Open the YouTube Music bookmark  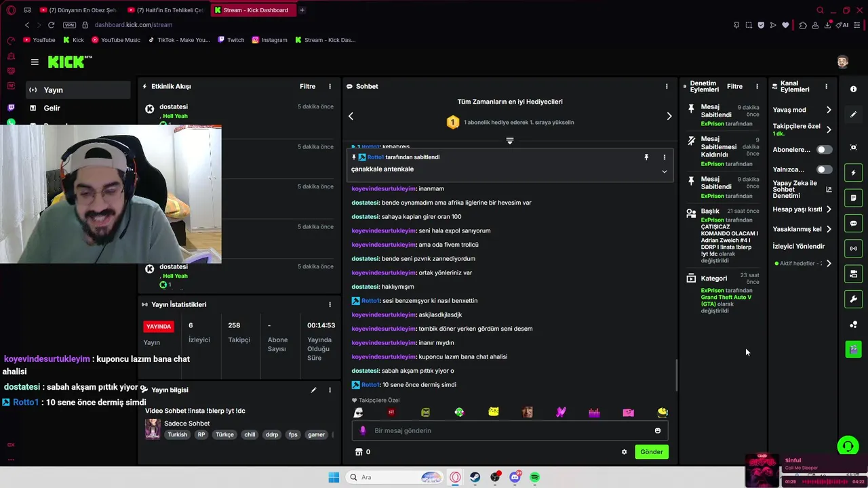pyautogui.click(x=116, y=40)
